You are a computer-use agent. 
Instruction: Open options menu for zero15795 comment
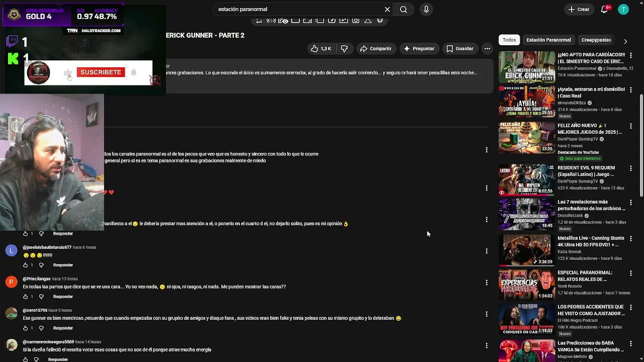click(487, 314)
